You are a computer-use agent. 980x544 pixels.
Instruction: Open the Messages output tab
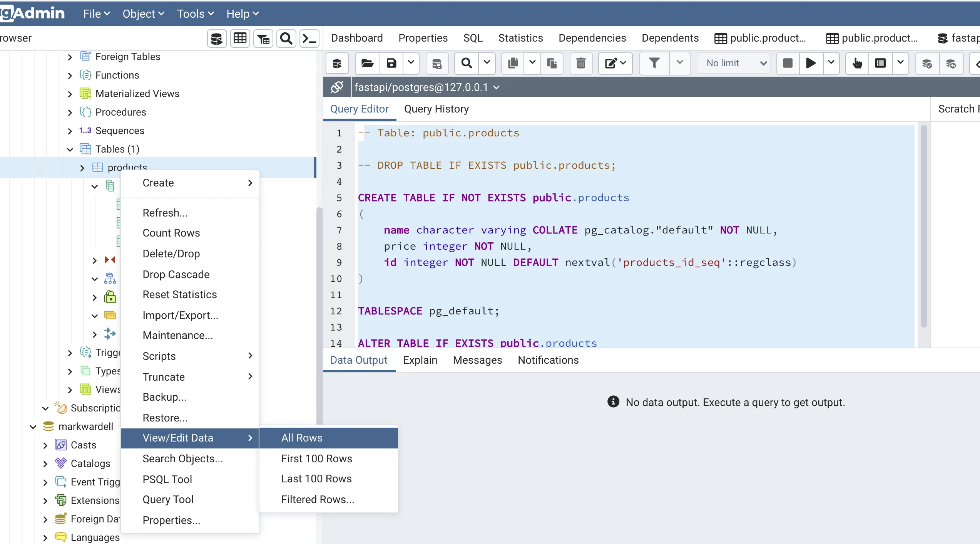pos(477,360)
